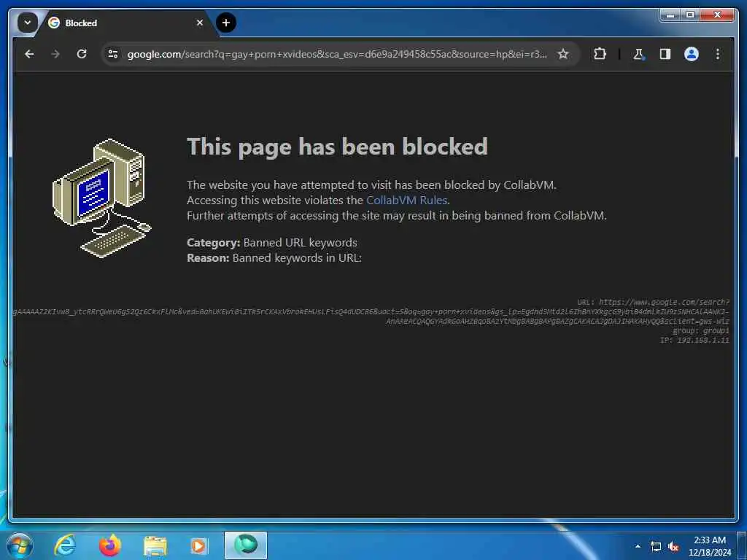
Task: Click the forward navigation arrow
Action: point(55,54)
